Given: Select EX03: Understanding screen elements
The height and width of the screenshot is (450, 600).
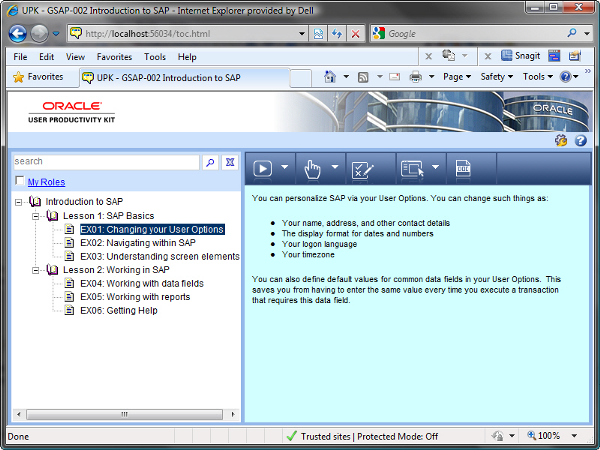Looking at the screenshot, I should pos(160,256).
